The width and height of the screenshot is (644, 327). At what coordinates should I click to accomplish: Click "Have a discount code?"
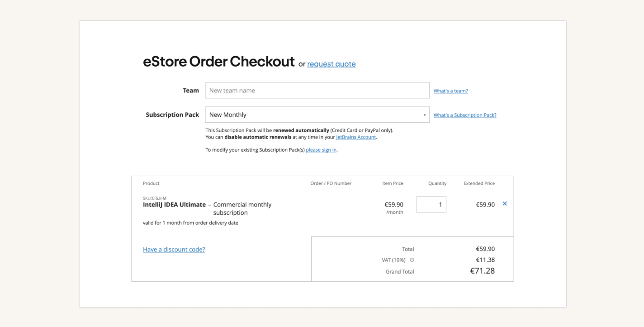coord(174,250)
